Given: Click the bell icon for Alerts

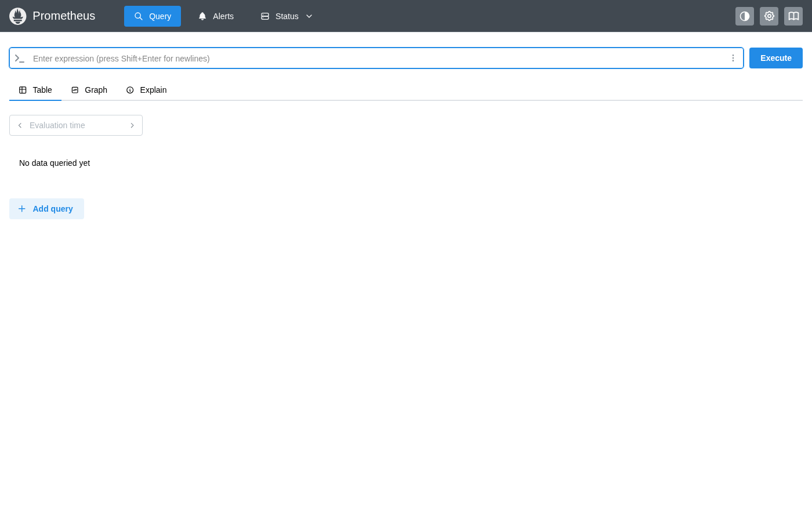Looking at the screenshot, I should point(202,16).
